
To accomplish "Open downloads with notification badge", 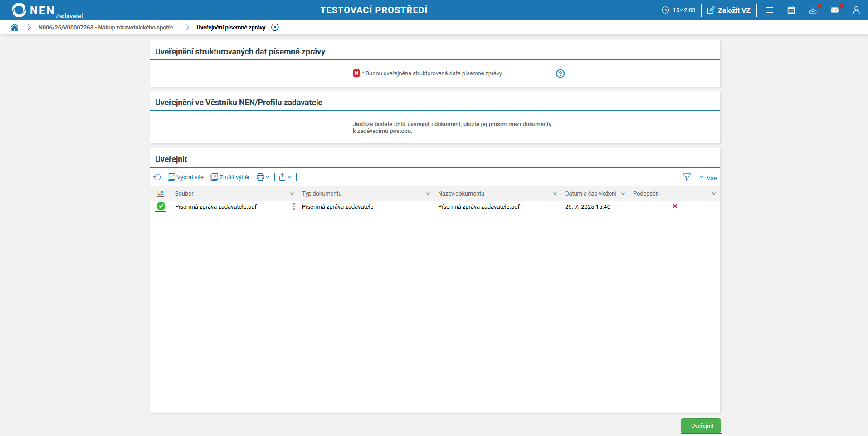I will click(813, 10).
